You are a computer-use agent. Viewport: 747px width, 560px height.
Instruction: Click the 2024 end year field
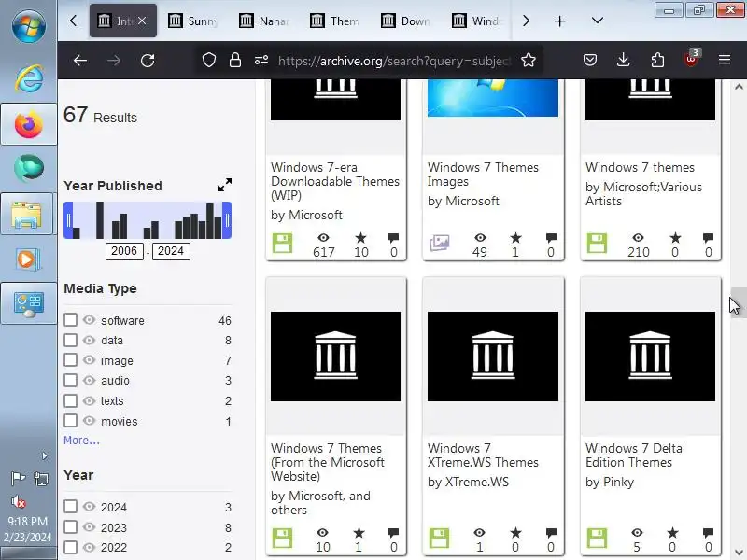[171, 251]
